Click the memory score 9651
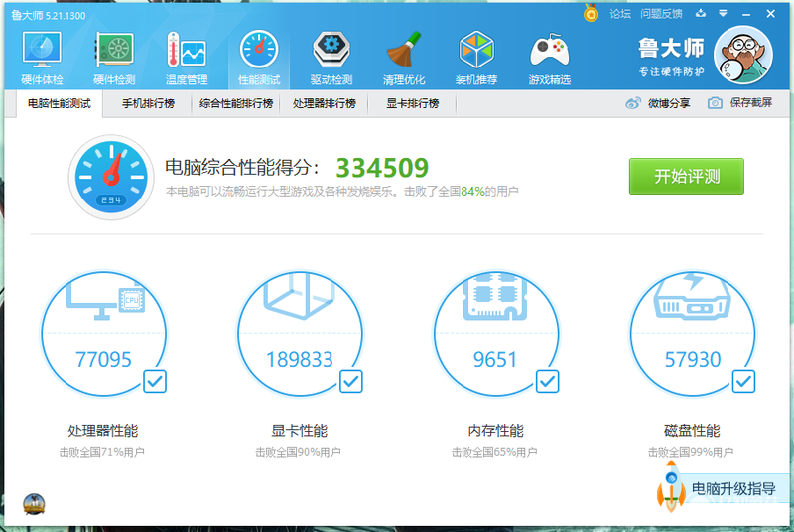 [494, 360]
